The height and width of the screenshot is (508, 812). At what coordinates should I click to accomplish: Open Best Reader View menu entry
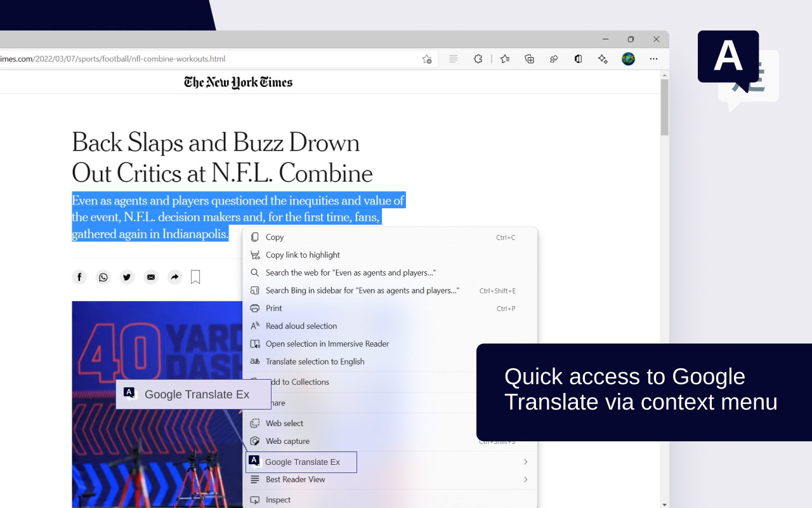click(x=390, y=479)
